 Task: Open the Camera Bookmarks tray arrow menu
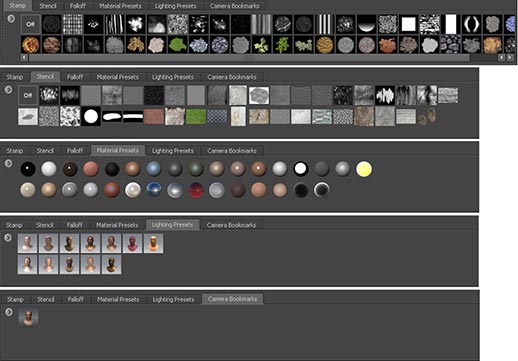click(9, 312)
